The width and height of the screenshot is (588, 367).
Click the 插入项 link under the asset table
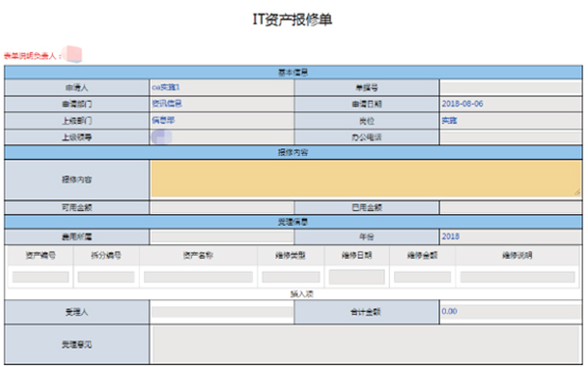302,293
